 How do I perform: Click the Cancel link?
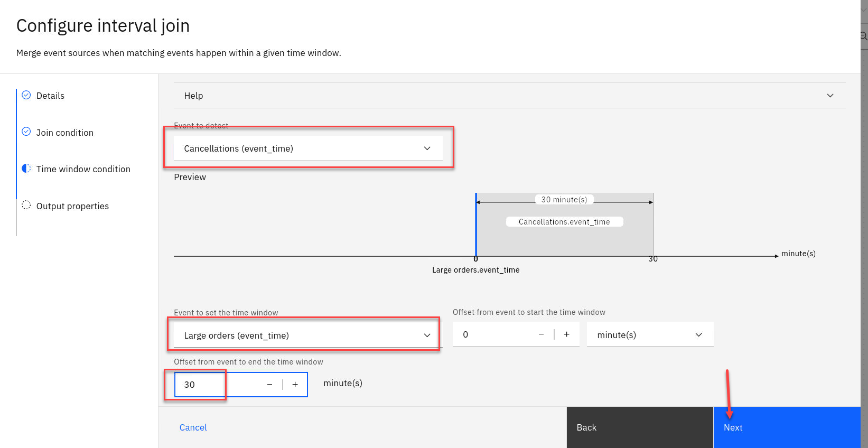(193, 427)
